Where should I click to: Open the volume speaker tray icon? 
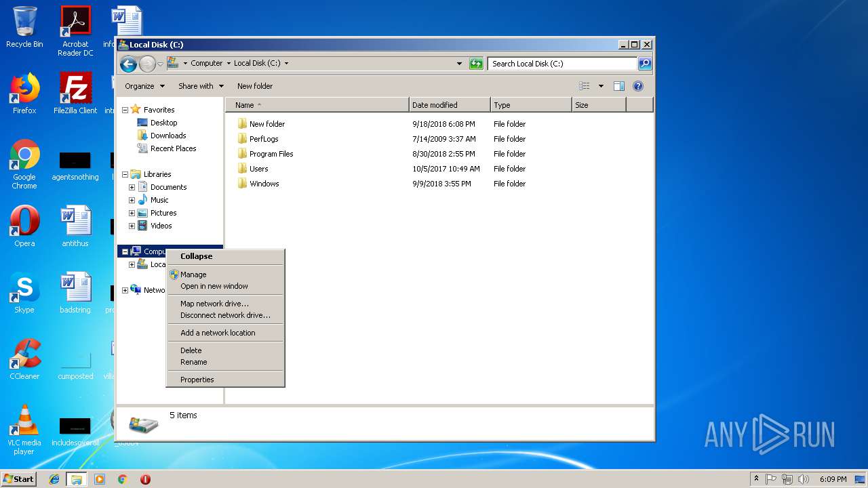tap(804, 479)
